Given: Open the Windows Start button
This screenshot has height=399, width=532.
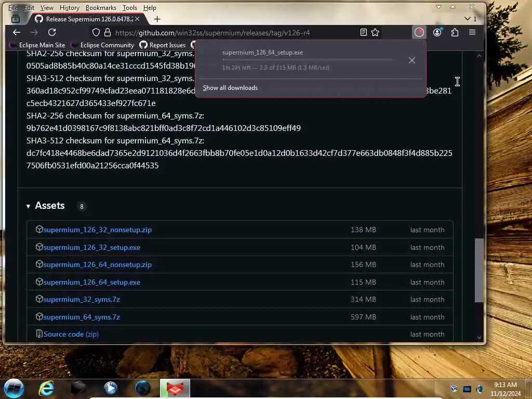Looking at the screenshot, I should [x=14, y=389].
